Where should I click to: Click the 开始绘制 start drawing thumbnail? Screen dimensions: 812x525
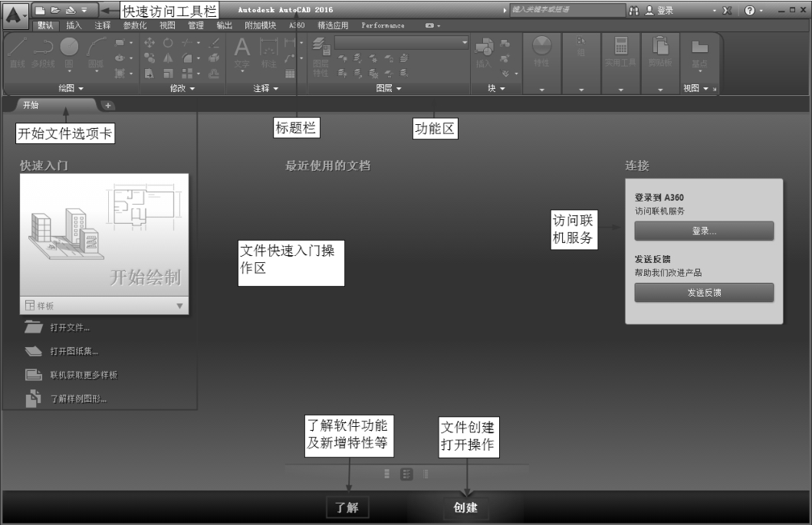[x=104, y=235]
